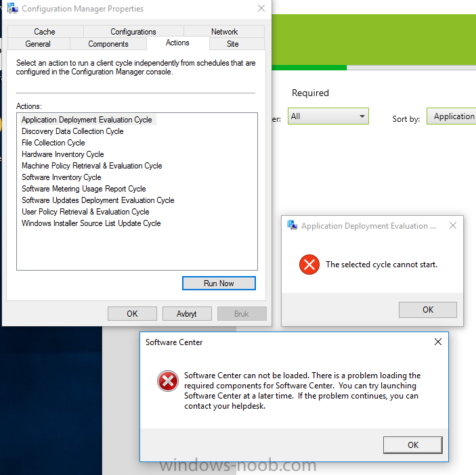Switch to the Network tab
Viewport: 476px width, 475px height.
coord(224,32)
